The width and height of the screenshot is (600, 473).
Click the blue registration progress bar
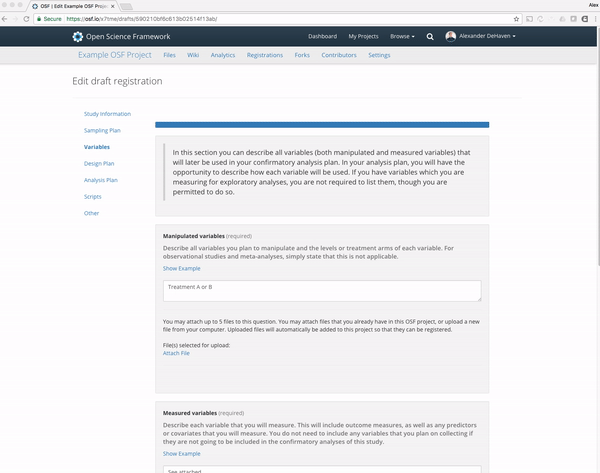(x=322, y=125)
